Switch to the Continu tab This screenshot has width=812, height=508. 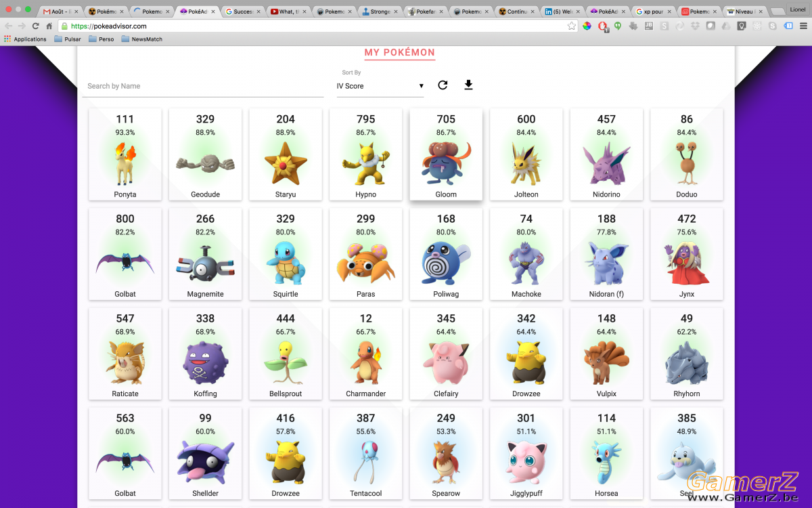click(x=517, y=12)
